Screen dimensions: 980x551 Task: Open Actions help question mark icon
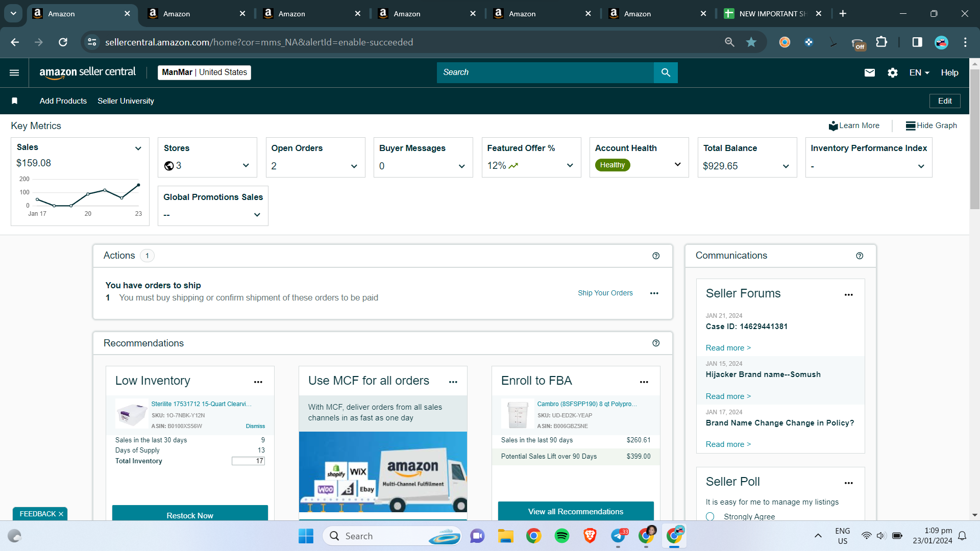tap(656, 256)
